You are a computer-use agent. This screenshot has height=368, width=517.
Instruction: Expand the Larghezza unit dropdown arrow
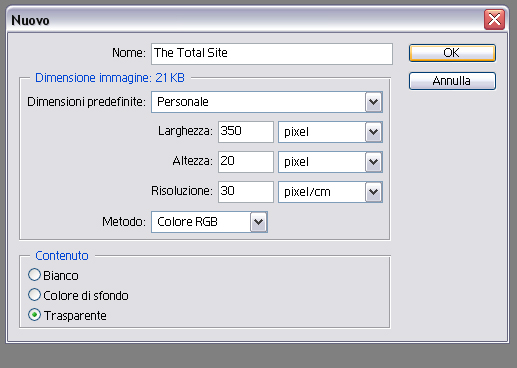coord(373,132)
